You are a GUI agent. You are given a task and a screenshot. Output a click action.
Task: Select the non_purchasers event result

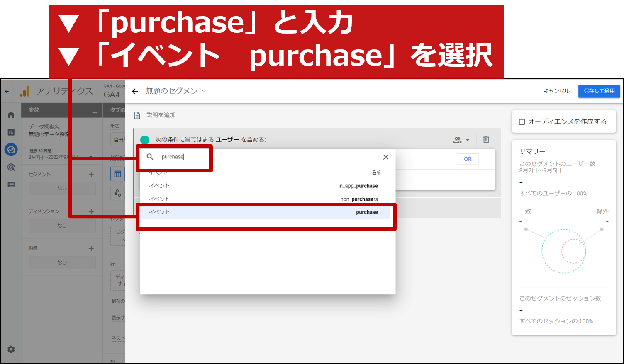tap(265, 199)
